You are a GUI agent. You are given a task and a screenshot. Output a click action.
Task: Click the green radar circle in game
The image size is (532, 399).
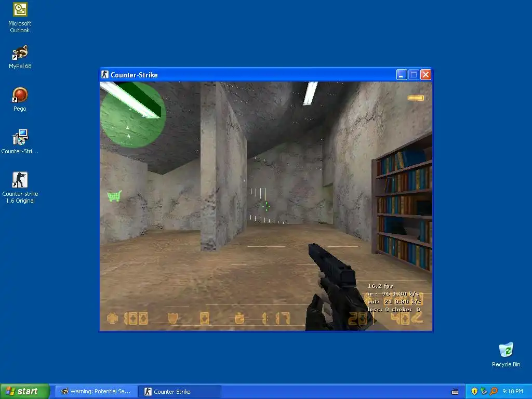133,115
